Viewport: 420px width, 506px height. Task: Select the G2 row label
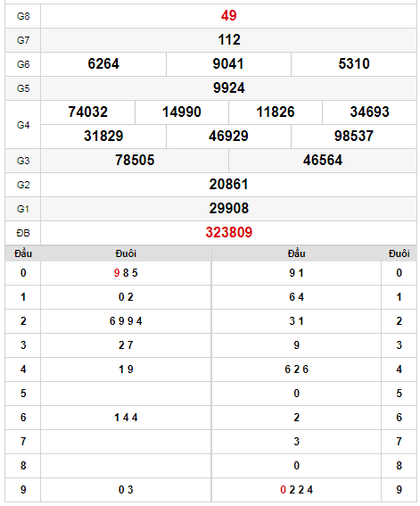point(23,185)
